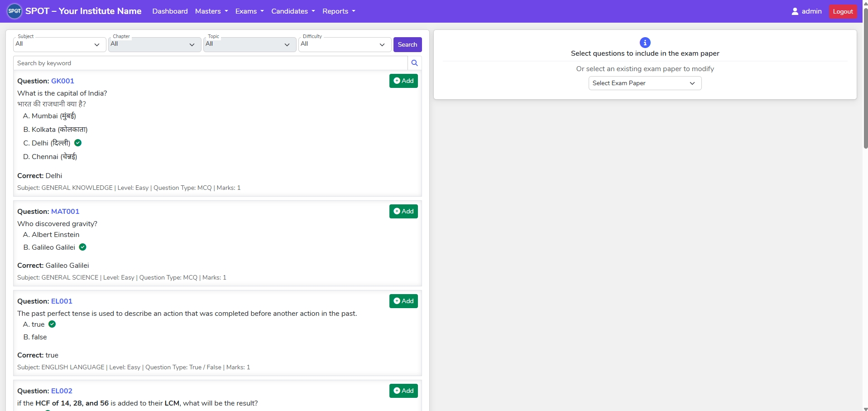Add question MAT001 to the paper
This screenshot has width=868, height=411.
coord(403,211)
